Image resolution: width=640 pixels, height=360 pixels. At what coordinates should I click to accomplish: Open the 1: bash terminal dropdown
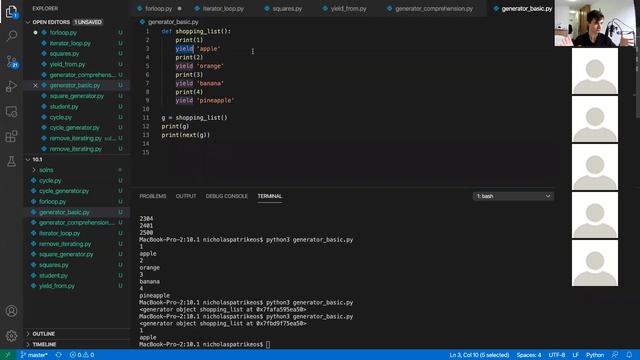513,196
